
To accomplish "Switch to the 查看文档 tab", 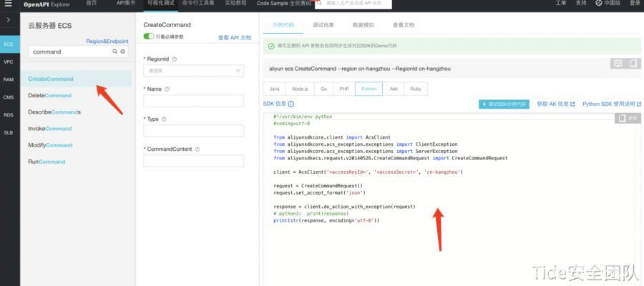I will click(x=404, y=24).
